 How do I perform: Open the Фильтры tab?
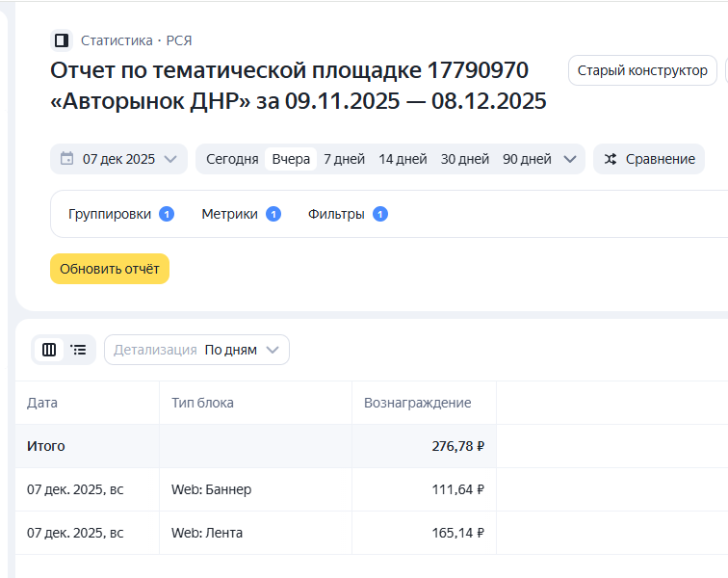tap(336, 214)
